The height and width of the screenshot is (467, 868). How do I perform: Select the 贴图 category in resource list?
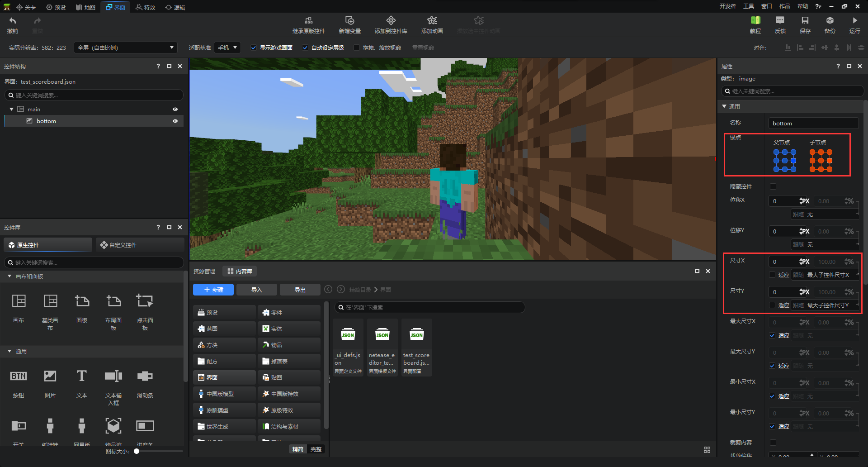coord(289,377)
